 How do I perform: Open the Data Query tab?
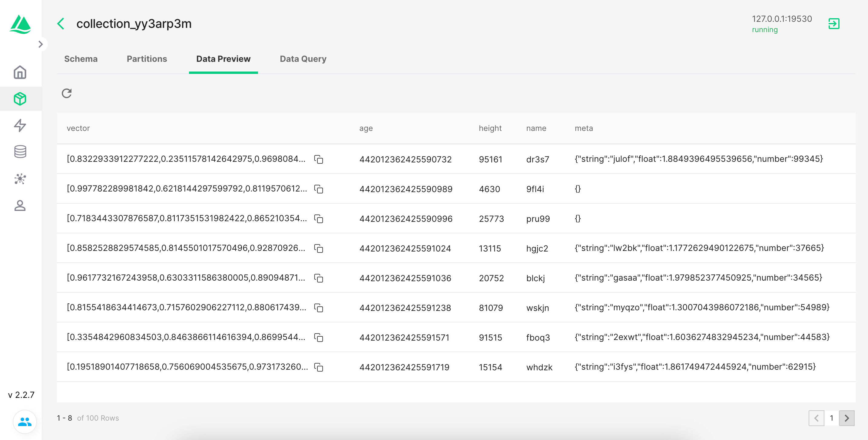303,59
